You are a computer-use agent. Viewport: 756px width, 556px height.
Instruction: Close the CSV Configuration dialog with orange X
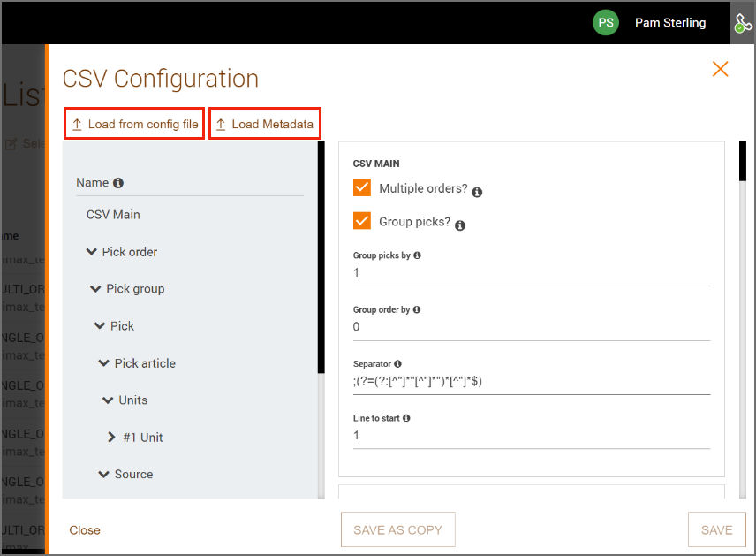pyautogui.click(x=720, y=69)
